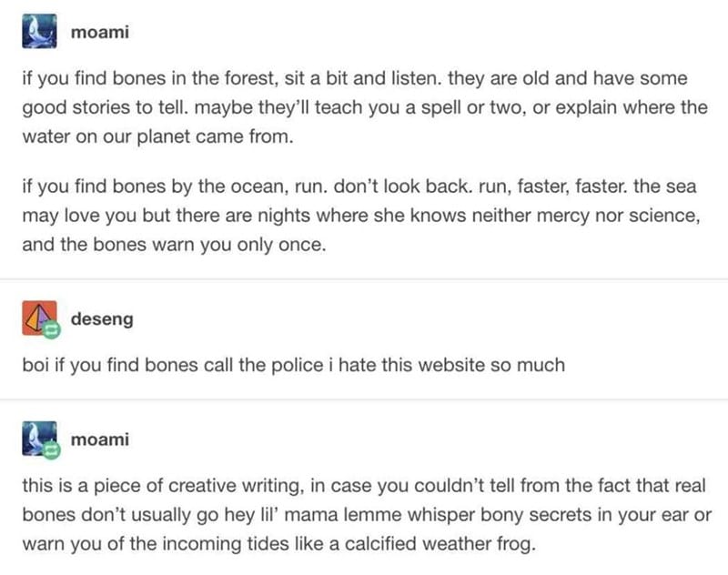Click the line starting 'may love you but there are nights'
This screenshot has width=728, height=575.
coord(361,216)
